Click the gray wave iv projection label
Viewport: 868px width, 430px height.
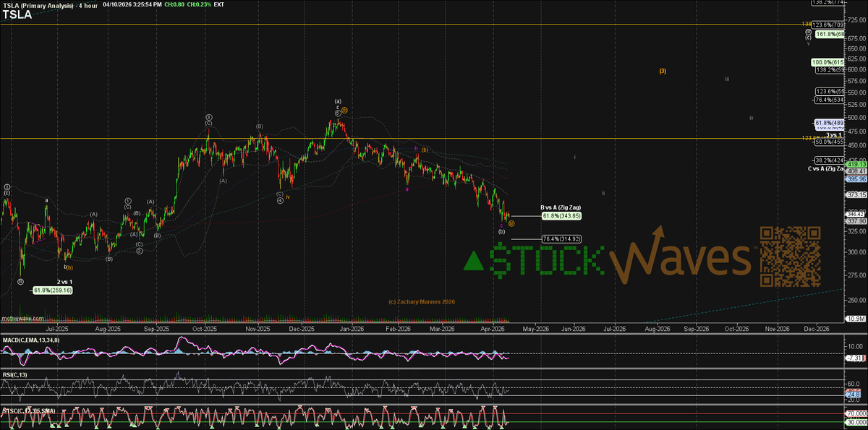pos(752,117)
